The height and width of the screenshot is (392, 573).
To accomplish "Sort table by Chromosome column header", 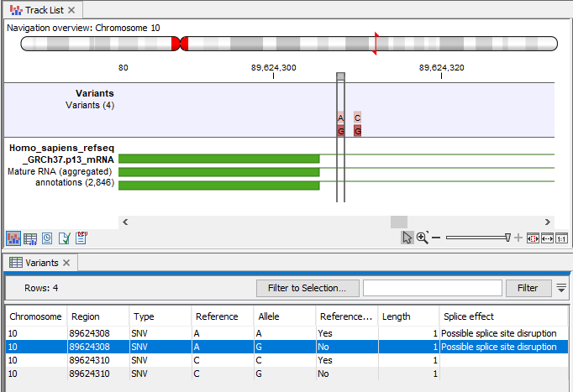I will (x=35, y=316).
